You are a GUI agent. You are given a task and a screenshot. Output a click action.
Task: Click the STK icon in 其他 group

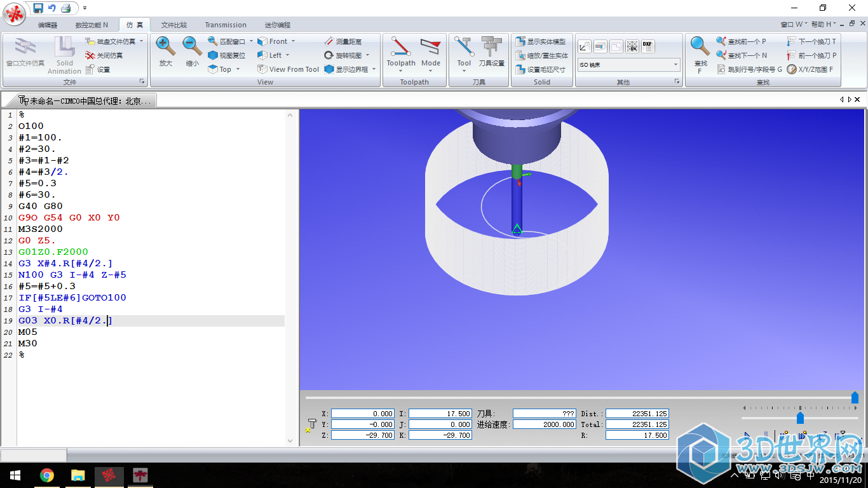[x=632, y=46]
